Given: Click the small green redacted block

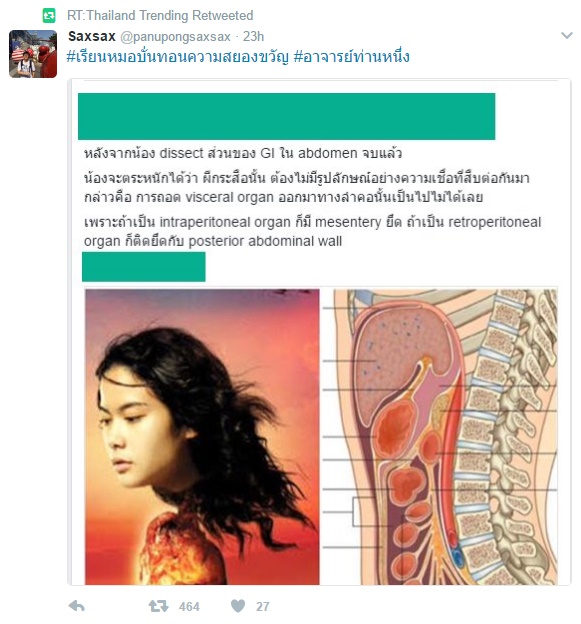Looking at the screenshot, I should tap(144, 267).
